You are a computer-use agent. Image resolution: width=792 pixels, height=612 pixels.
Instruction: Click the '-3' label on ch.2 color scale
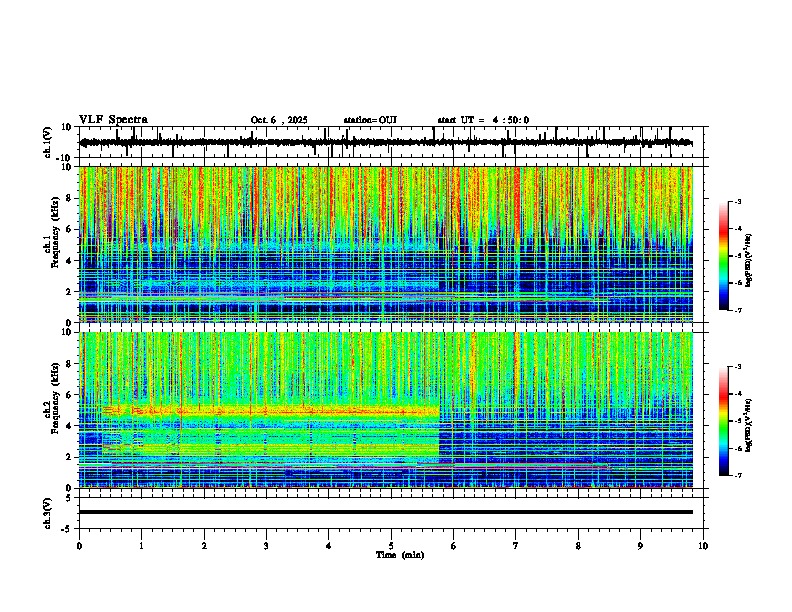coord(737,367)
